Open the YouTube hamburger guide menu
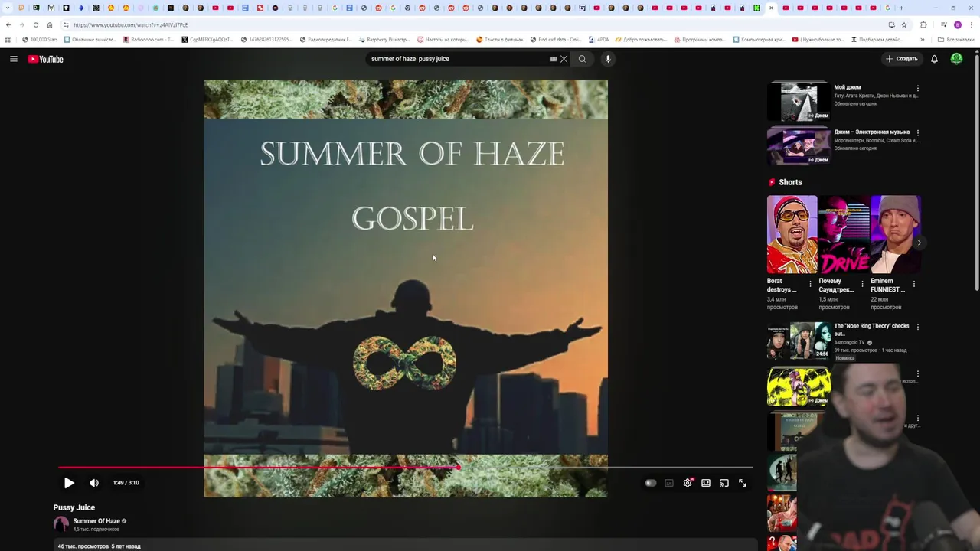The width and height of the screenshot is (980, 551). tap(14, 59)
